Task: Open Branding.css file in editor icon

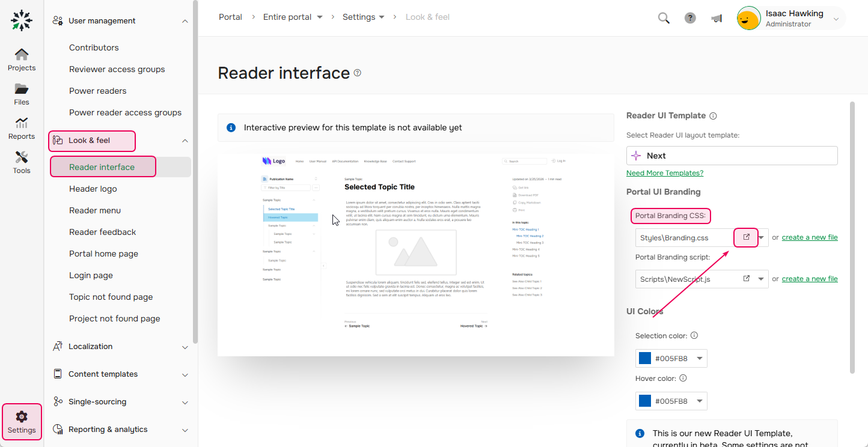Action: point(747,237)
